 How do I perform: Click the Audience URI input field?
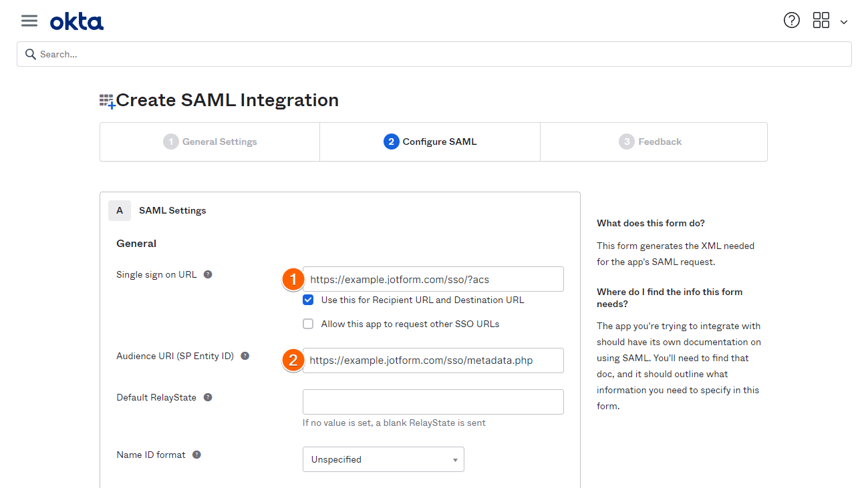point(433,360)
